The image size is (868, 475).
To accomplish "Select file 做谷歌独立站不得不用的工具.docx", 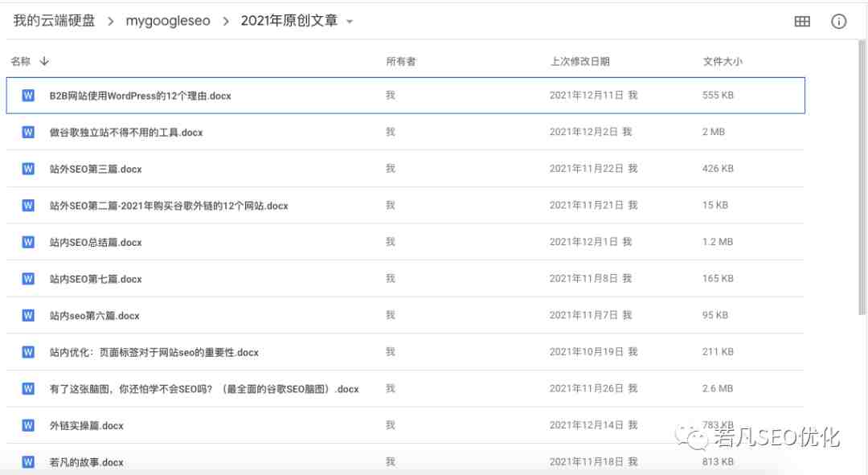I will [x=126, y=133].
